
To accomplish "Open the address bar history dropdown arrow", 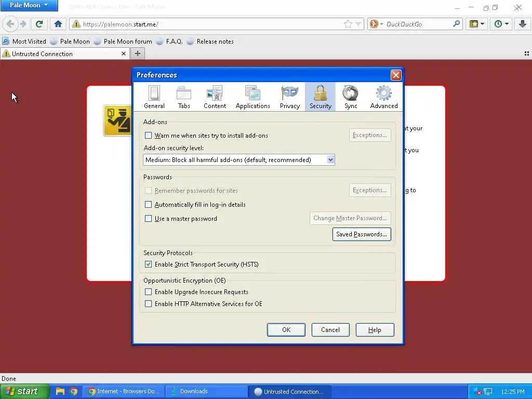I will 358,24.
